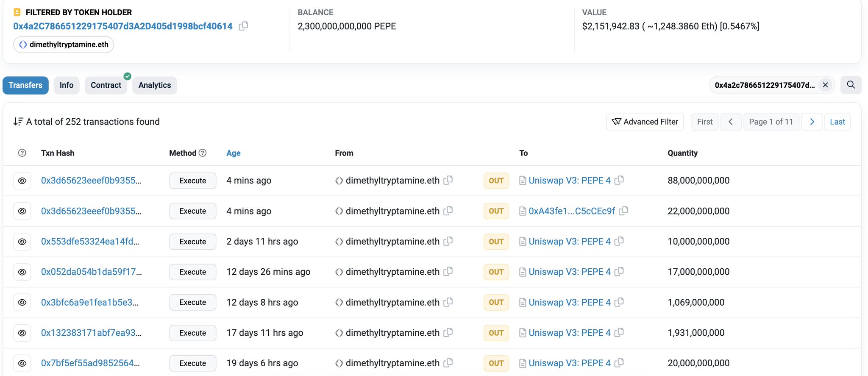The height and width of the screenshot is (376, 868).
Task: Copy From address in 22,000,000,000 row
Action: pos(448,211)
